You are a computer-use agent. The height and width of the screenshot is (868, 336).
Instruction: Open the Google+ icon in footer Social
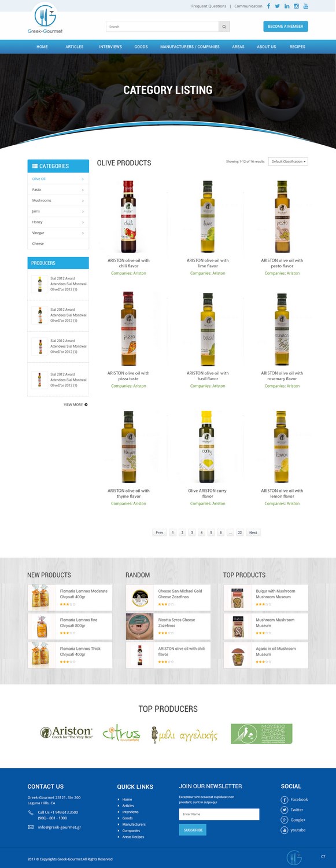click(x=285, y=820)
